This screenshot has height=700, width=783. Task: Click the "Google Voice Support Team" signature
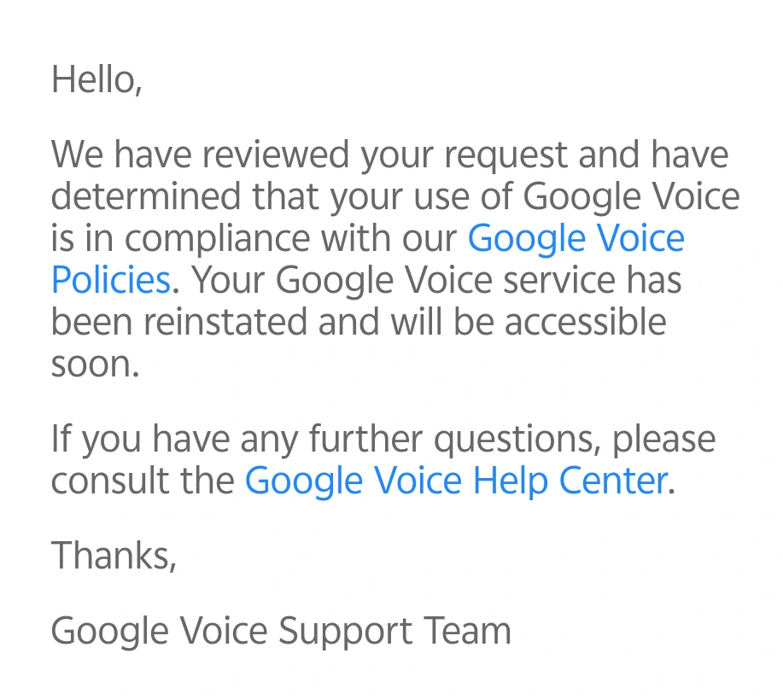(x=281, y=632)
